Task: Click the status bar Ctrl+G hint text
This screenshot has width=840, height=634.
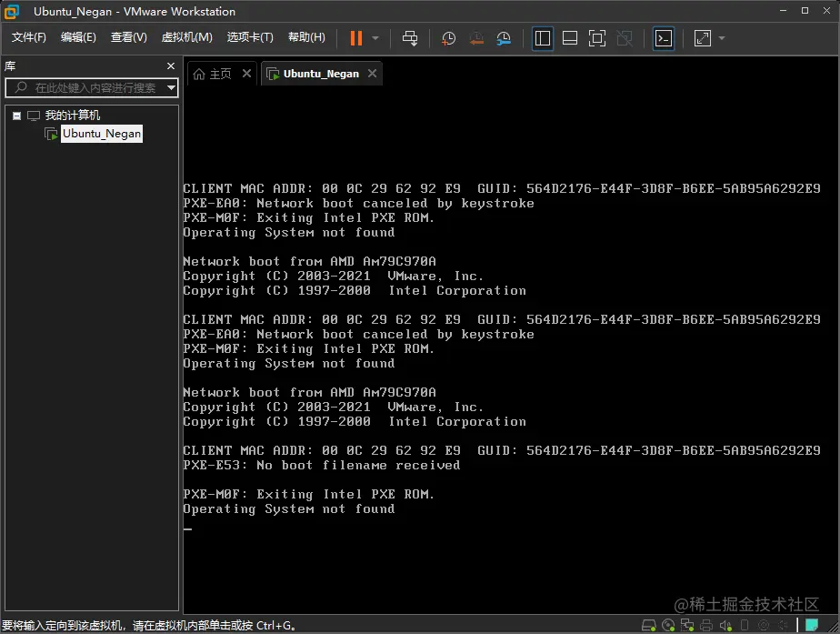Action: pos(149,626)
